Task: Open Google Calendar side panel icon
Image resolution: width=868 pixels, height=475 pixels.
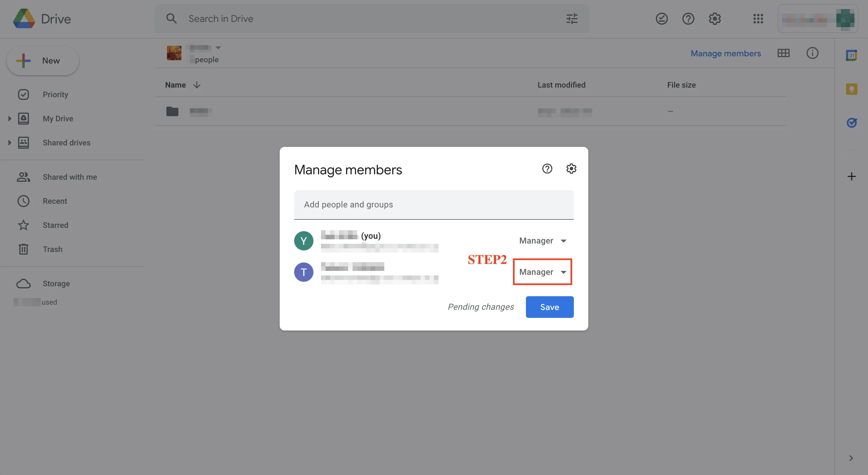Action: pyautogui.click(x=851, y=55)
